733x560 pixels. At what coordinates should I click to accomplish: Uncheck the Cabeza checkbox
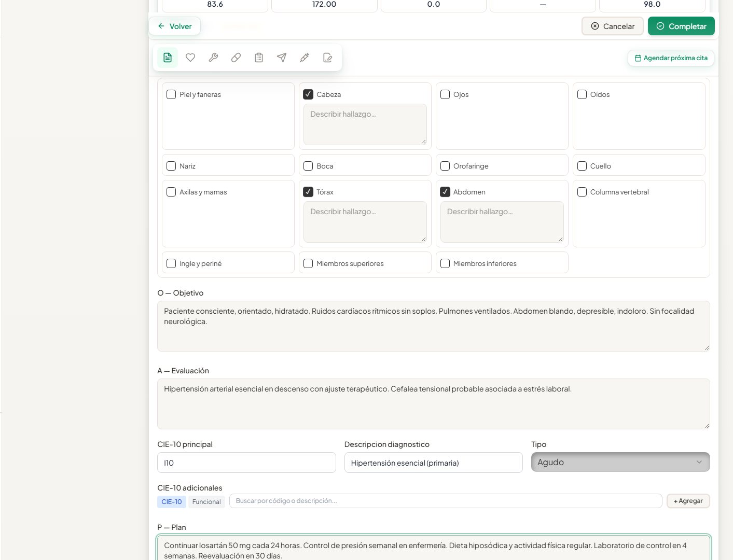pos(308,94)
